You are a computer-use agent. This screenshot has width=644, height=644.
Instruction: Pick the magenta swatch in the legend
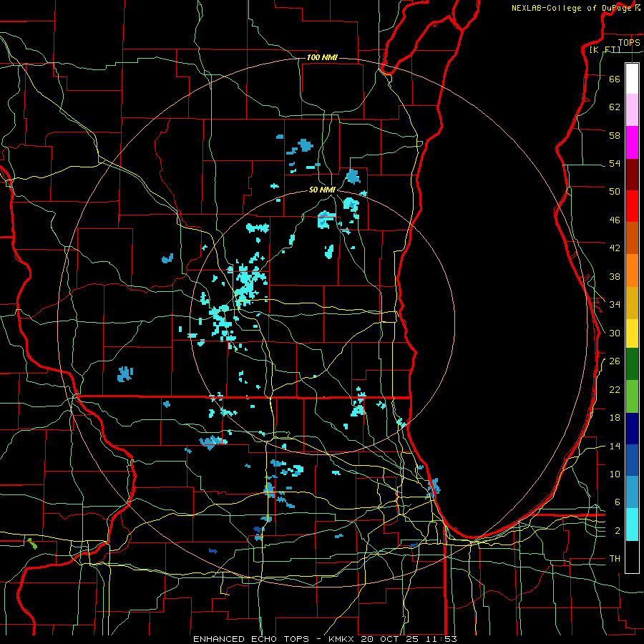click(632, 142)
